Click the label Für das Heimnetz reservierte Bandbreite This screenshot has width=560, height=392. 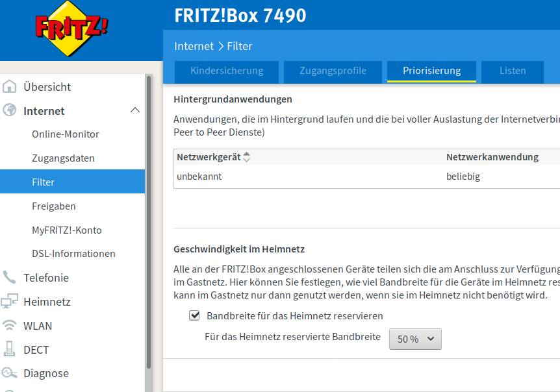click(x=292, y=337)
